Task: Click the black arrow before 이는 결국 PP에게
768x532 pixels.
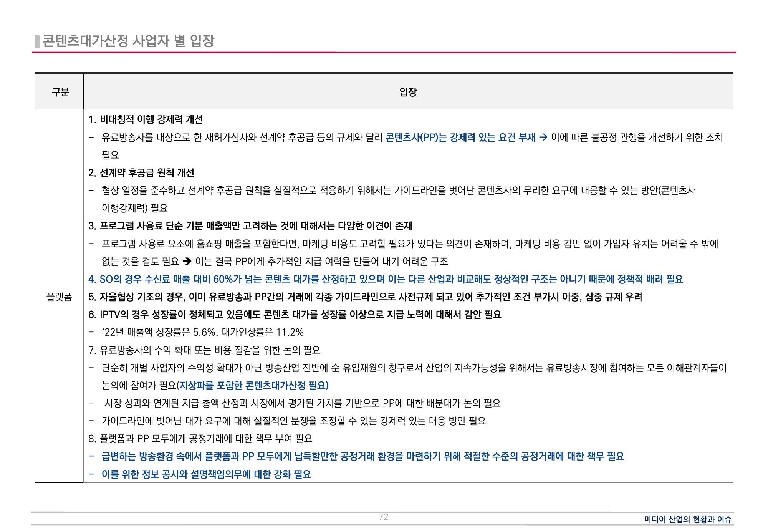Action: [187, 262]
